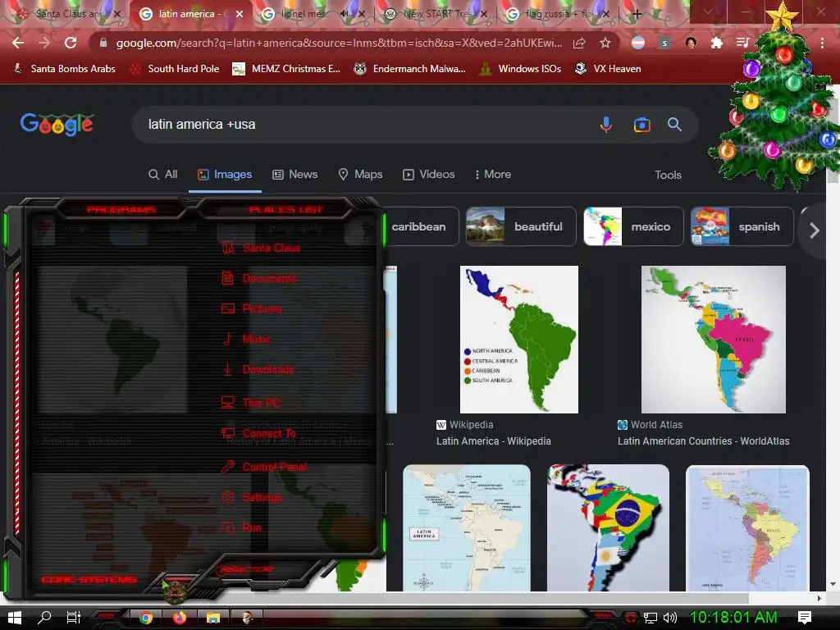Viewport: 840px width, 630px height.
Task: Switch to Maps results
Action: coord(361,174)
